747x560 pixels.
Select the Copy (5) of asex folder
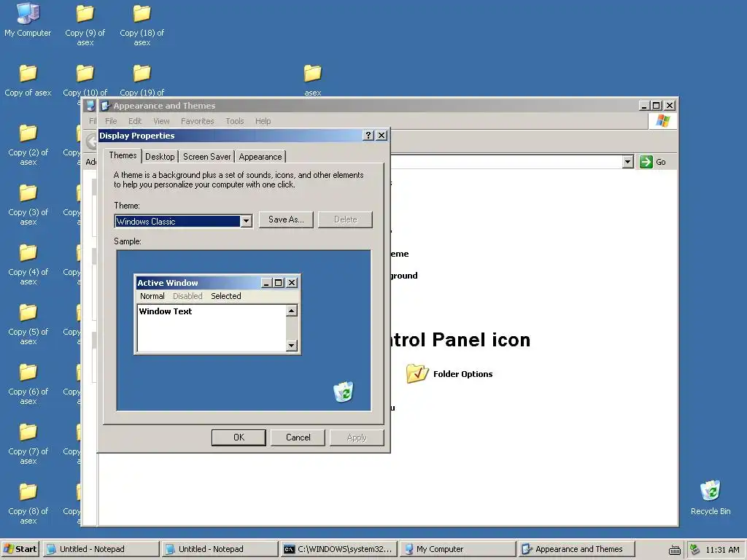tap(28, 324)
